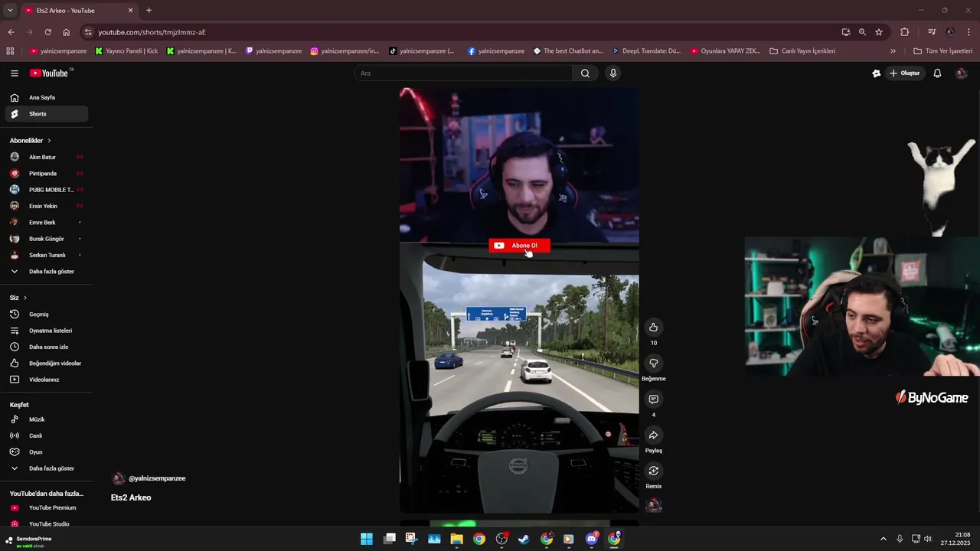Start voice search with the microphone
Viewport: 980px width, 551px height.
[x=612, y=73]
